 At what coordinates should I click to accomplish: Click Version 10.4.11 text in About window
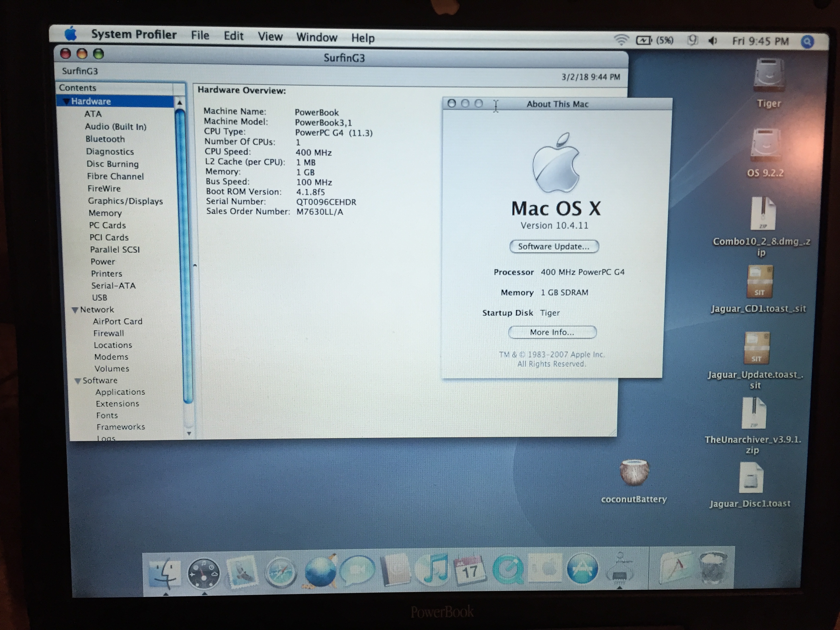[554, 225]
